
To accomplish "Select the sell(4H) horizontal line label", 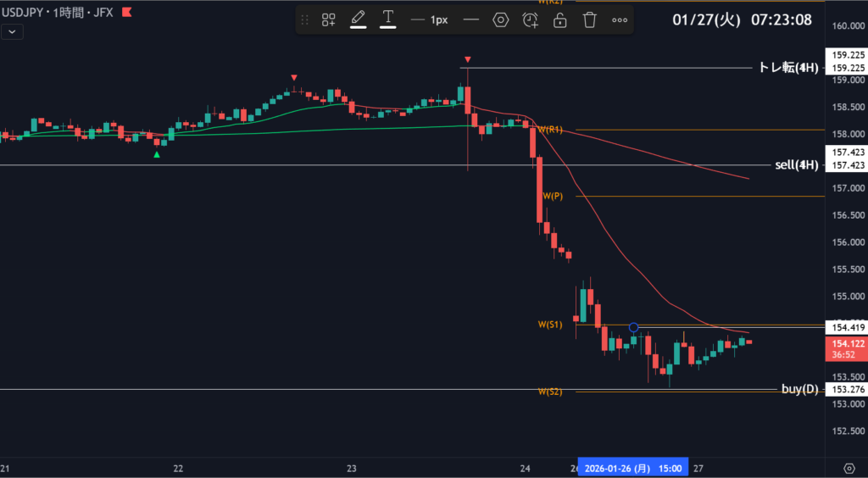I will (796, 165).
